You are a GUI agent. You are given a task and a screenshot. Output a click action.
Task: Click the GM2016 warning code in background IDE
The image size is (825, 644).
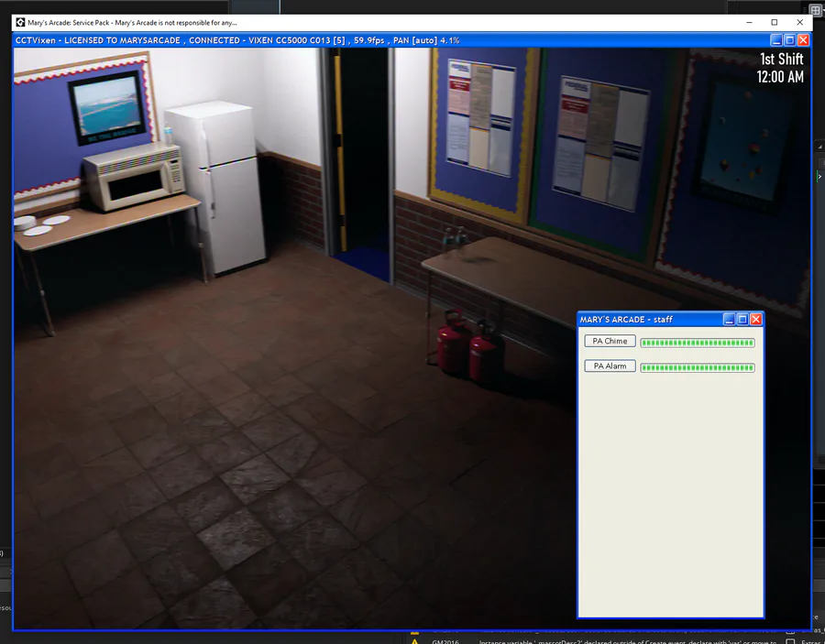445,641
